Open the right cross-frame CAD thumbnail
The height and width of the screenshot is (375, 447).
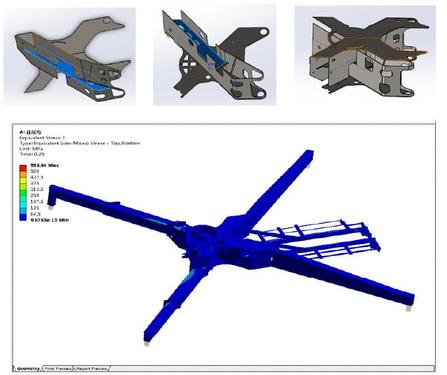[x=365, y=52]
